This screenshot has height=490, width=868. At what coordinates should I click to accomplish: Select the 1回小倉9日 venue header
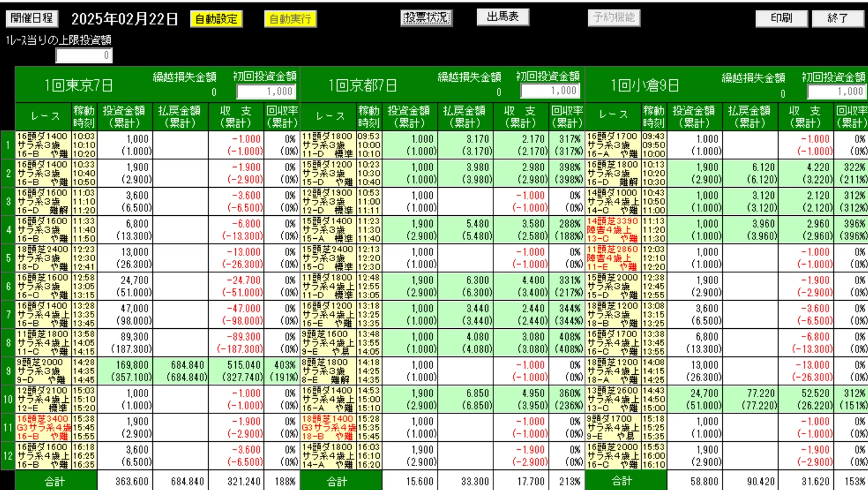646,86
